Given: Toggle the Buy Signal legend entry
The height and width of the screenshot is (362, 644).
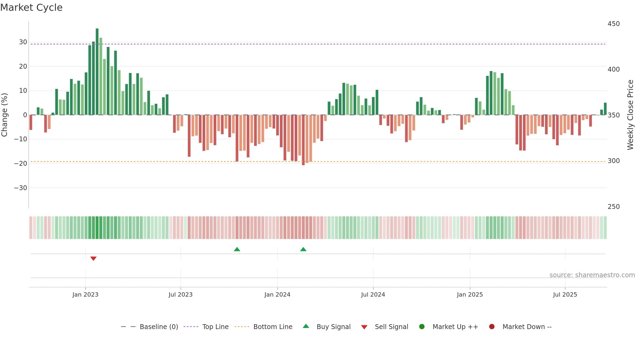Looking at the screenshot, I should [327, 327].
